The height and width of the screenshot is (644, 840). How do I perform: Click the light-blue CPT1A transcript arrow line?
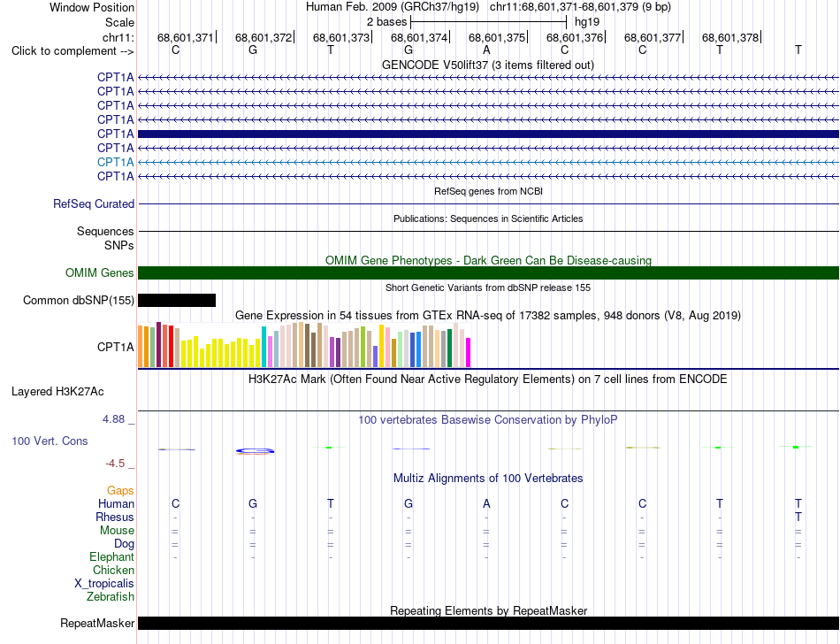(488, 162)
